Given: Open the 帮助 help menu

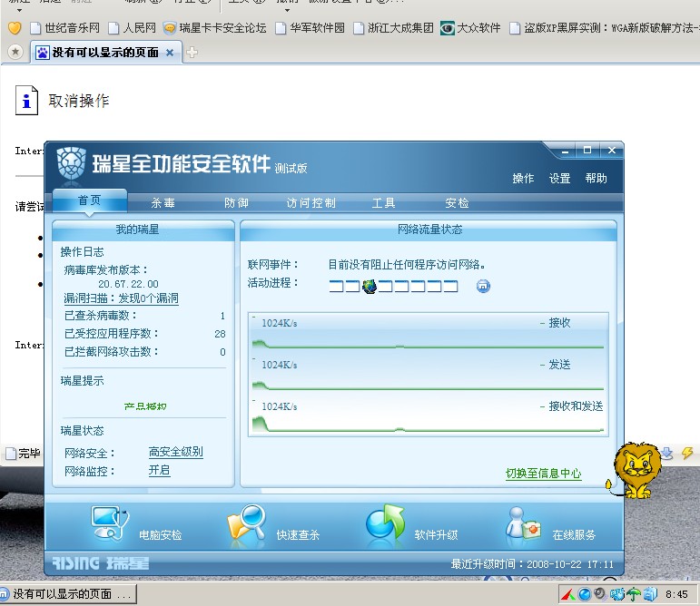Looking at the screenshot, I should [596, 179].
